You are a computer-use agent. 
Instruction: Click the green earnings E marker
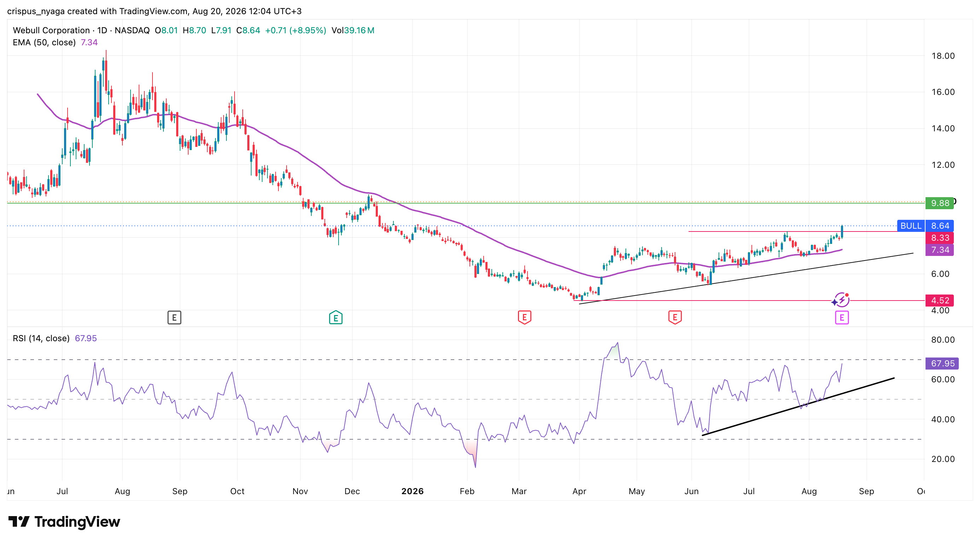(335, 318)
